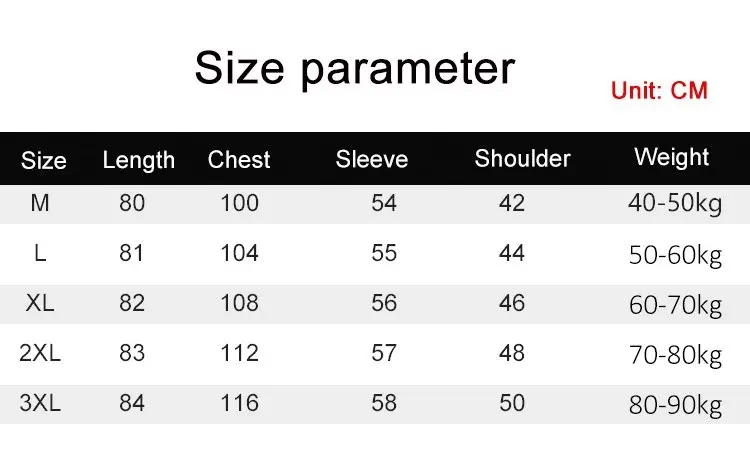The height and width of the screenshot is (464, 750).
Task: Select the Length column header
Action: (x=138, y=160)
